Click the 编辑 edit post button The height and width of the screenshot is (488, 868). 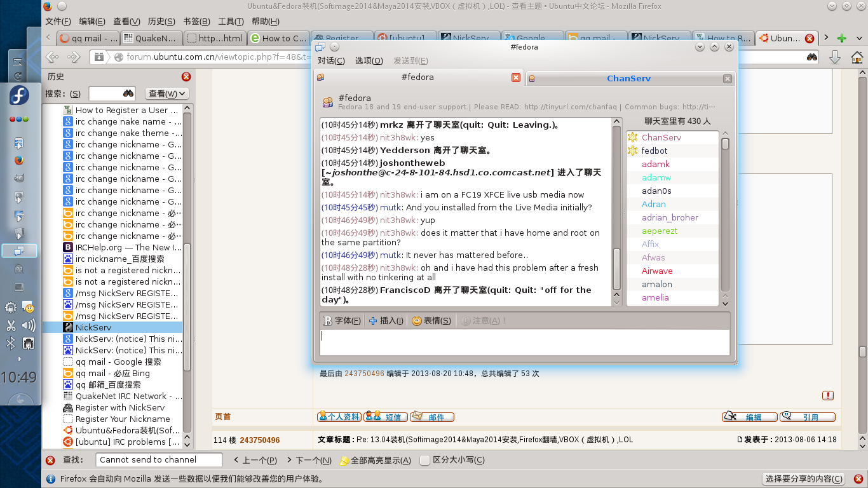point(750,417)
